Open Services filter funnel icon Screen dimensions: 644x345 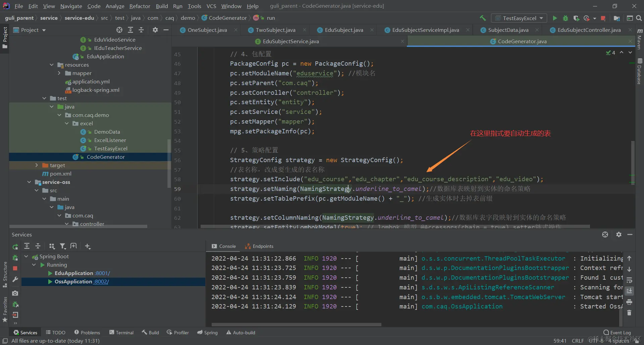63,247
